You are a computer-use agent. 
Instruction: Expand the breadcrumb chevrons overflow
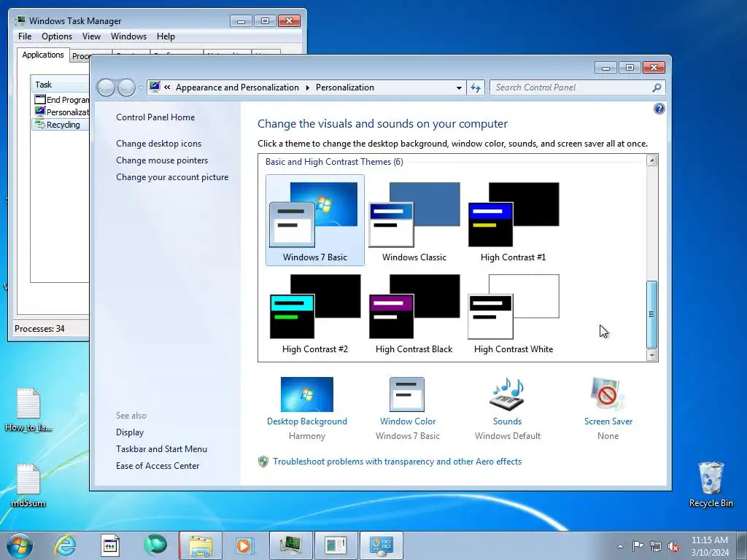point(167,87)
